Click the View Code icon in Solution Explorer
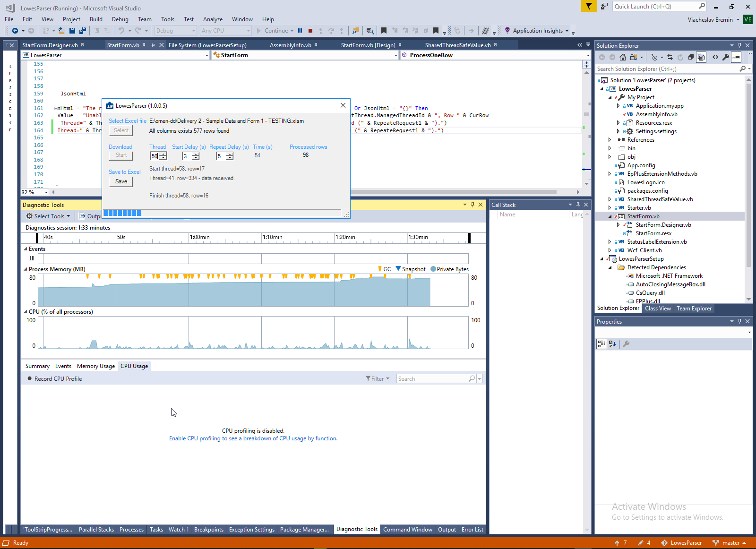Image resolution: width=756 pixels, height=549 pixels. (715, 57)
